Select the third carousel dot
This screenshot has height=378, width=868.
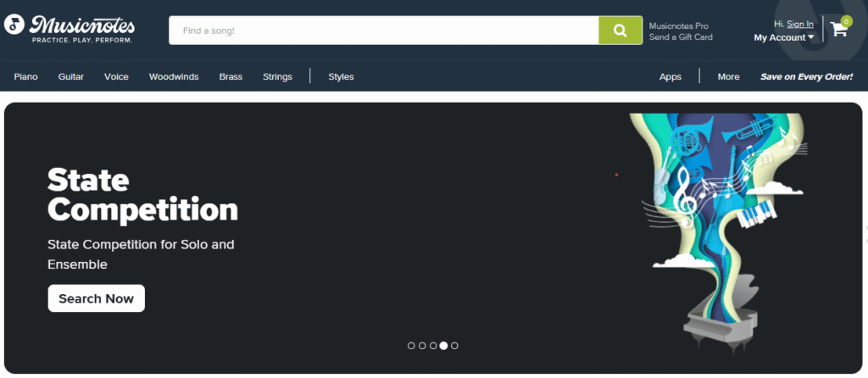pyautogui.click(x=433, y=346)
